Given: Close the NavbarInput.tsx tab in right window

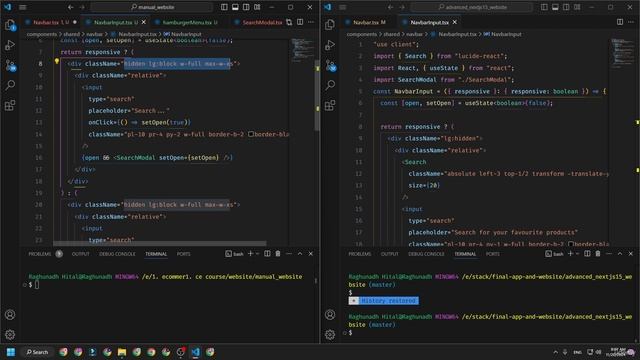Looking at the screenshot, I should [455, 22].
